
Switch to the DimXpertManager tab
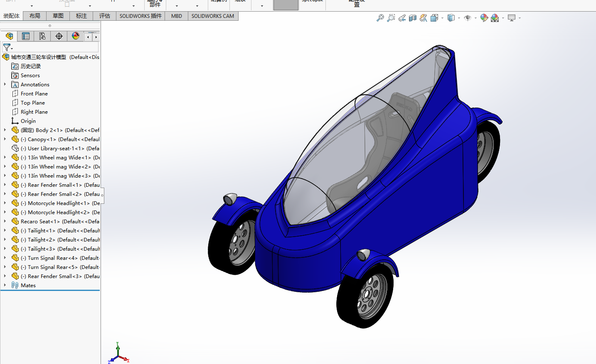click(x=59, y=36)
